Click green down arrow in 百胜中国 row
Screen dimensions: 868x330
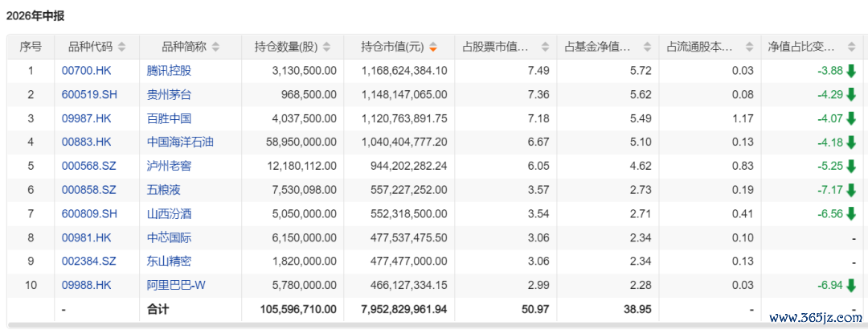coord(851,118)
